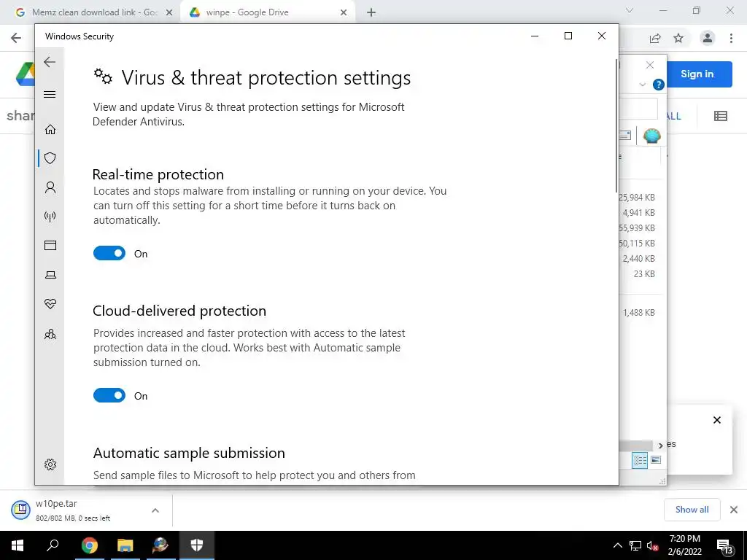Show hidden system tray icons
747x560 pixels.
(x=617, y=545)
